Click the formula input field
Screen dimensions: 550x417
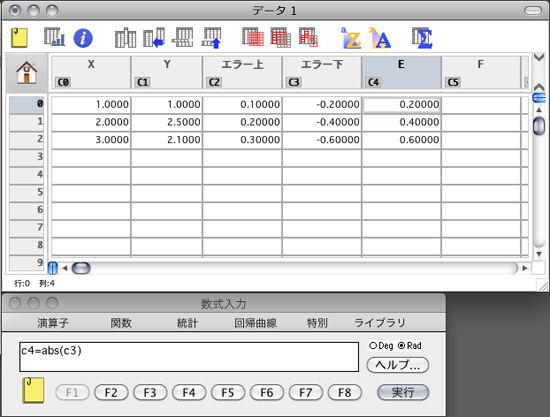(189, 357)
